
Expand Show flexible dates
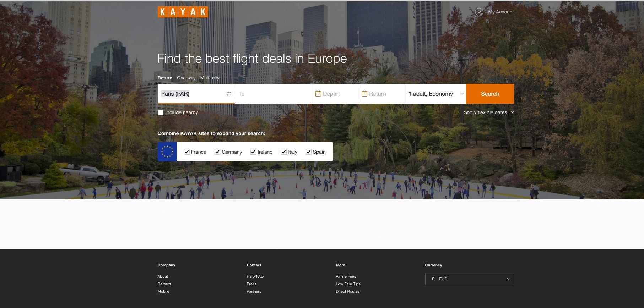click(489, 112)
